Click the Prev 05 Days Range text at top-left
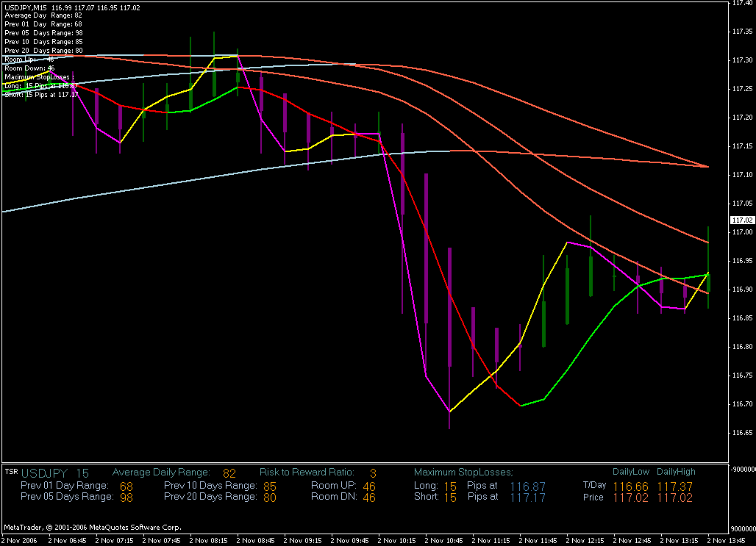This screenshot has height=546, width=756. click(x=43, y=33)
